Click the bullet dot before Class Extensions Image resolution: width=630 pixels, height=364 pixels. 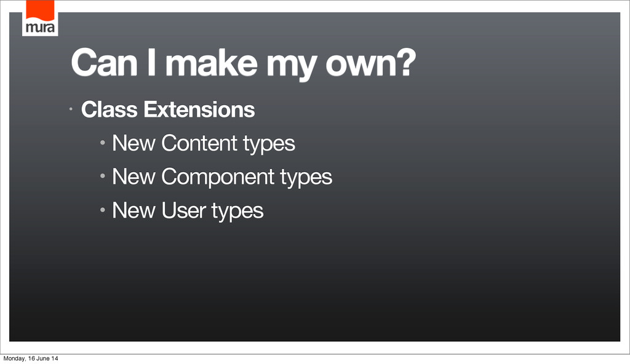click(x=71, y=109)
